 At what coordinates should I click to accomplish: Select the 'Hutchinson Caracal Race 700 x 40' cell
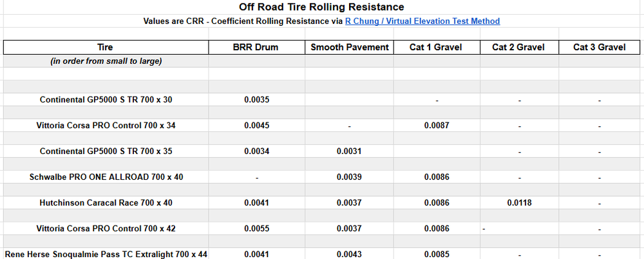(106, 203)
